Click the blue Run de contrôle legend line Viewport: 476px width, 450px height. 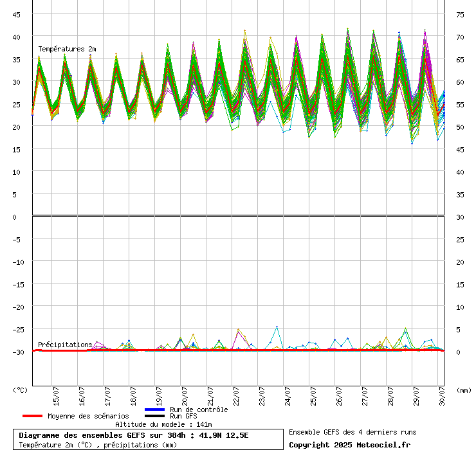(155, 410)
